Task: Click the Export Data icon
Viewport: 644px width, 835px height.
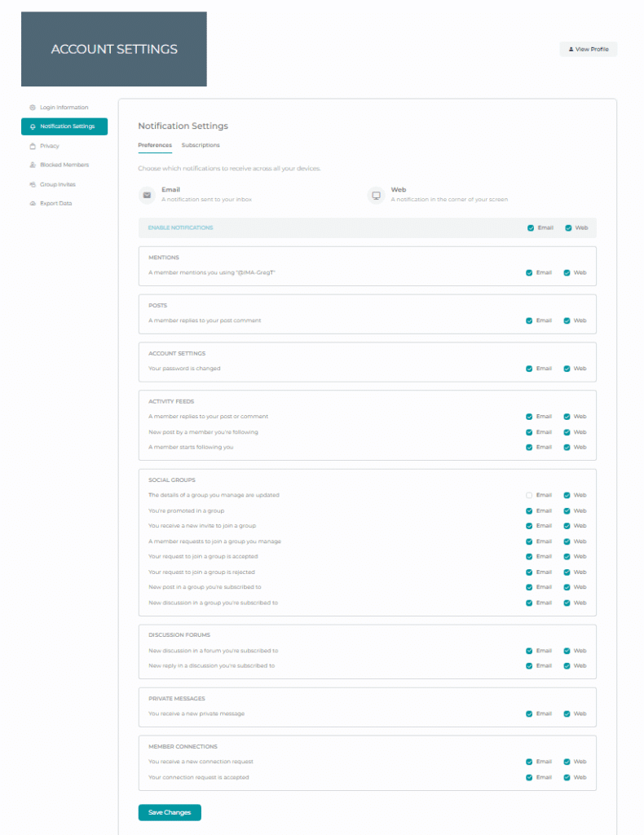Action: tap(32, 203)
